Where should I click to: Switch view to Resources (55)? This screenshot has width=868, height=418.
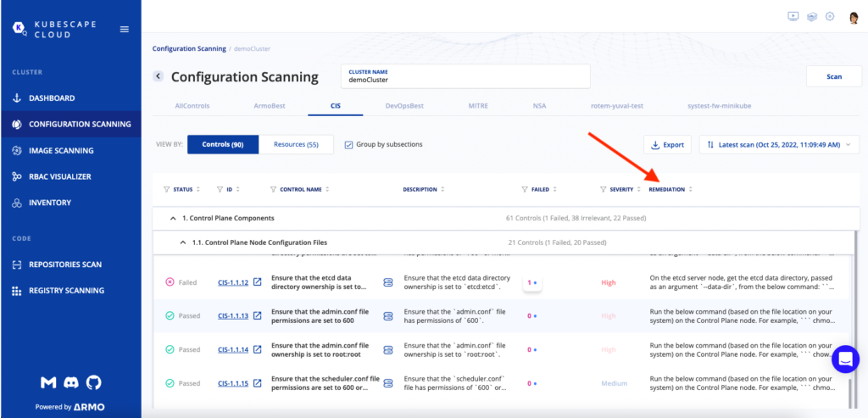click(296, 144)
